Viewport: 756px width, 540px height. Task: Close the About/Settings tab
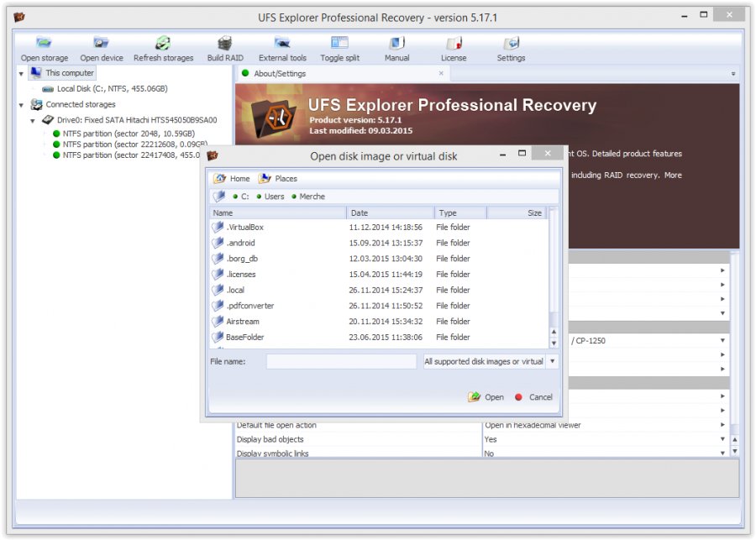pos(441,73)
